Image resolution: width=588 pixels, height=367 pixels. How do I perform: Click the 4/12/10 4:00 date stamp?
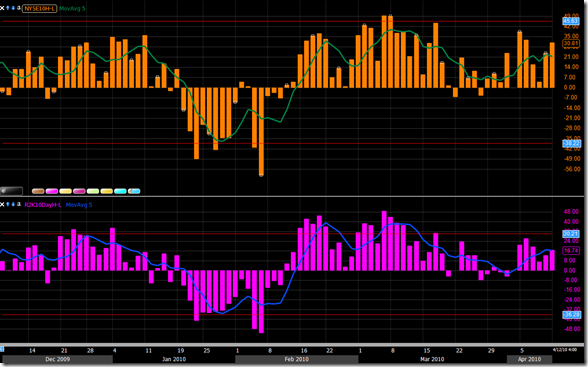[x=565, y=350]
